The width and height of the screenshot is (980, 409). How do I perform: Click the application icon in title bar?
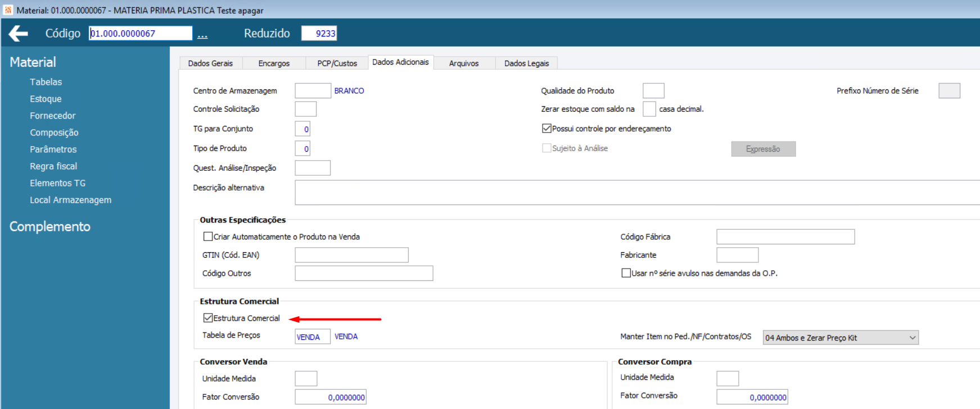pos(8,10)
